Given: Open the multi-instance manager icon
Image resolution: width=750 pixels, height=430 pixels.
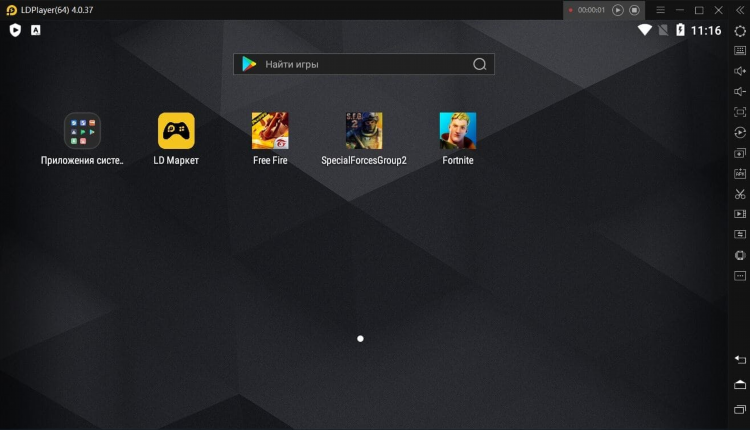Looking at the screenshot, I should pyautogui.click(x=740, y=153).
